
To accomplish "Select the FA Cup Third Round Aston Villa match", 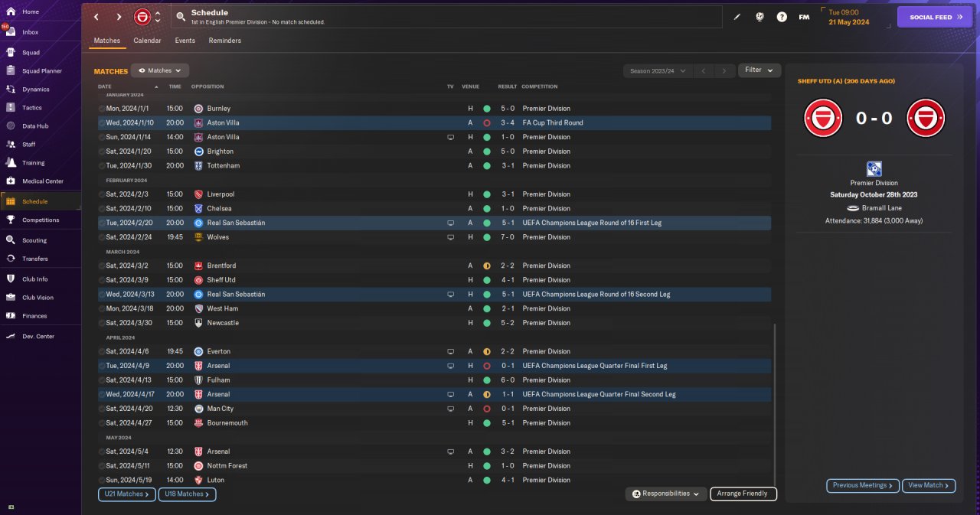I will [x=434, y=122].
